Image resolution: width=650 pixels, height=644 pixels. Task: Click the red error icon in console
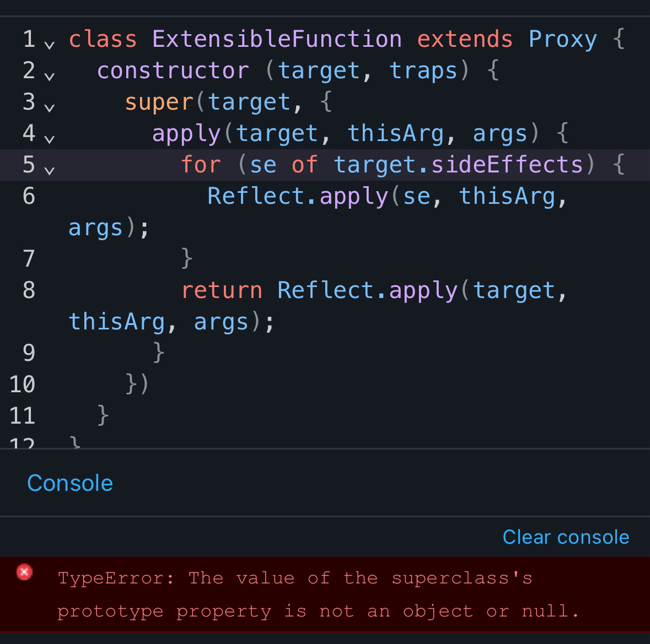(24, 572)
